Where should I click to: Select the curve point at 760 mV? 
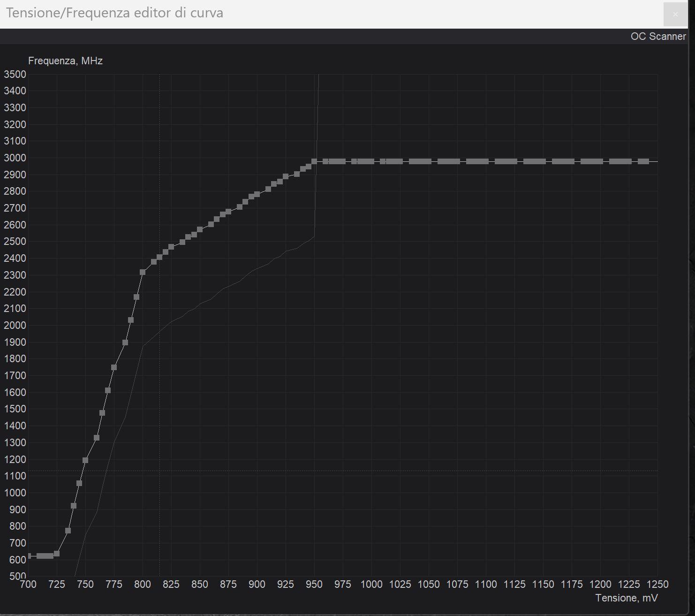pyautogui.click(x=97, y=438)
